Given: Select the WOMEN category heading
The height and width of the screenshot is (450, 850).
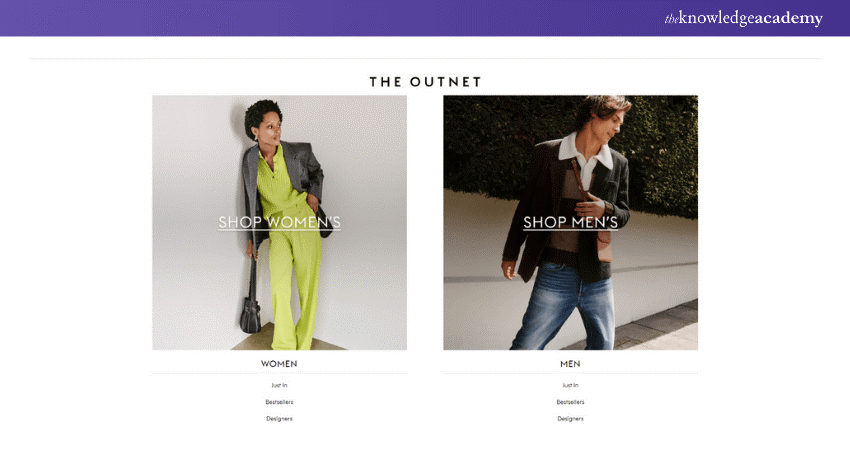Looking at the screenshot, I should pos(279,364).
